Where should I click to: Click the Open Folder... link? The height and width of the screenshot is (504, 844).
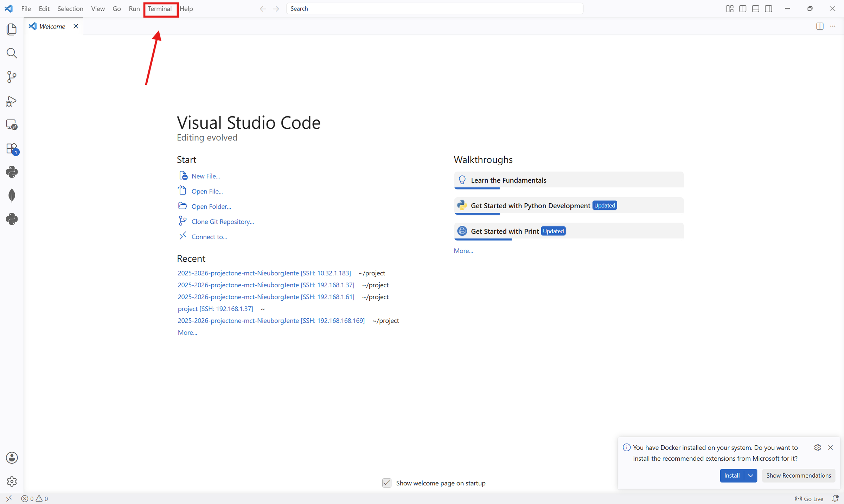211,206
